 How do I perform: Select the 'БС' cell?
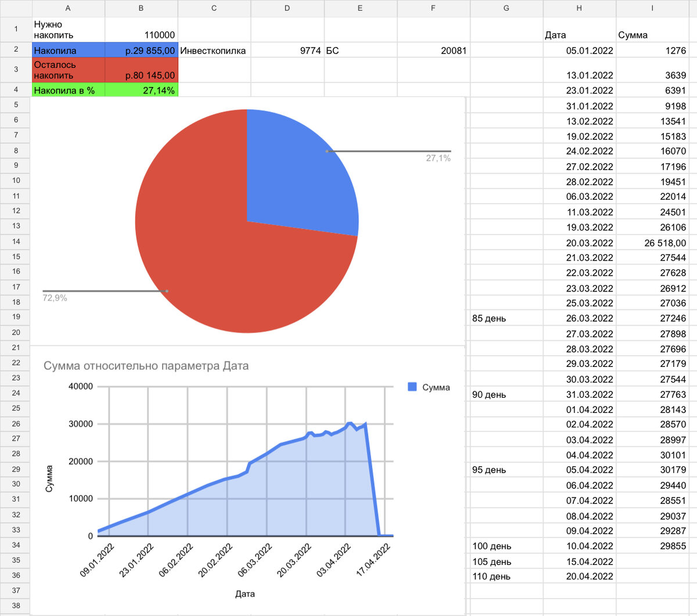coord(361,51)
